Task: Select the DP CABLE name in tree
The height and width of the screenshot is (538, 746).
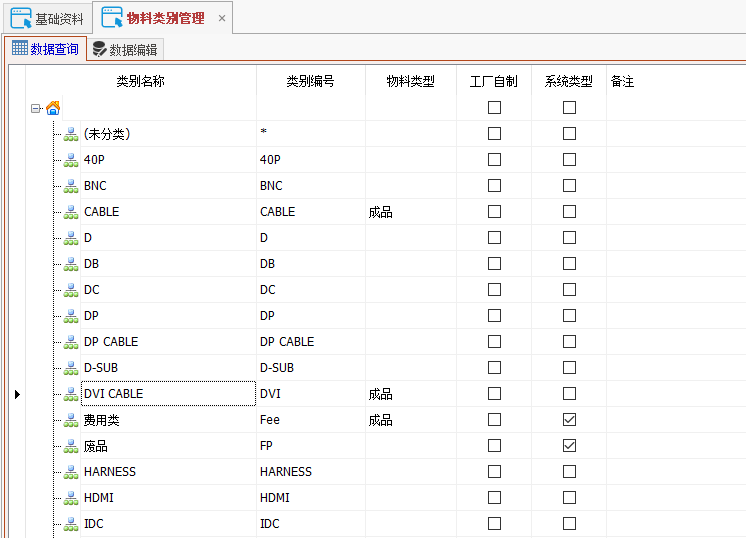Action: [x=111, y=342]
